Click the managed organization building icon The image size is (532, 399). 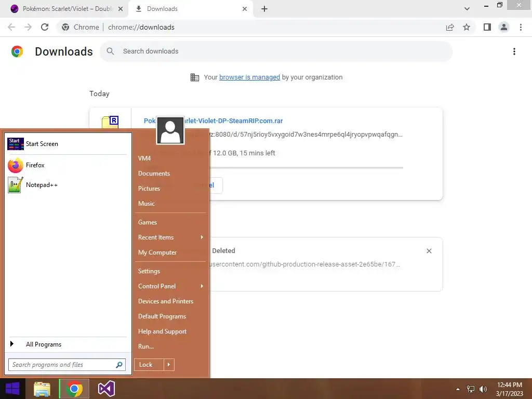[195, 77]
